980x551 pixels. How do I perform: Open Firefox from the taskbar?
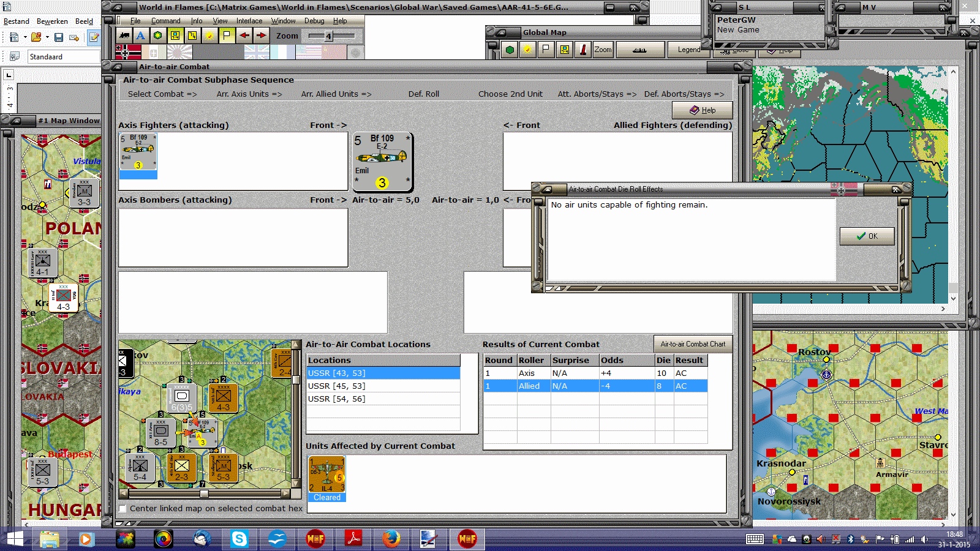click(391, 539)
